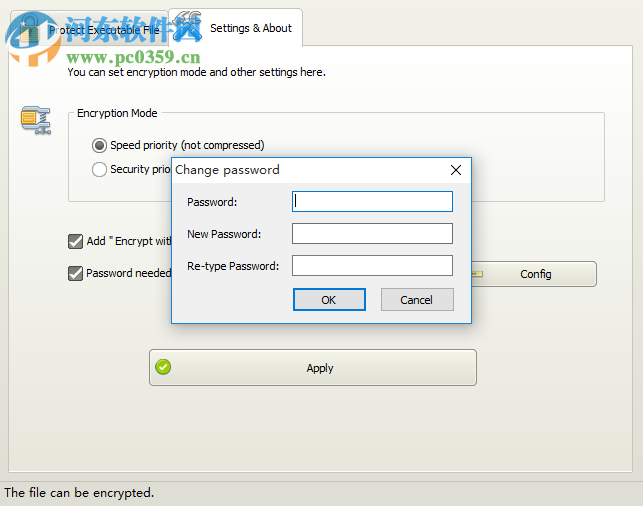Click the Re-type Password text box
This screenshot has width=643, height=506.
372,266
